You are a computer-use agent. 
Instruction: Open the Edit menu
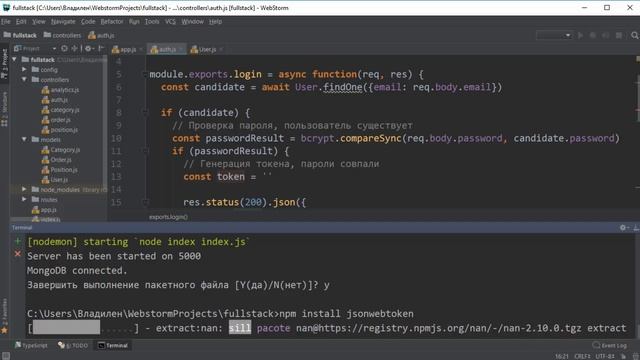tap(21, 22)
